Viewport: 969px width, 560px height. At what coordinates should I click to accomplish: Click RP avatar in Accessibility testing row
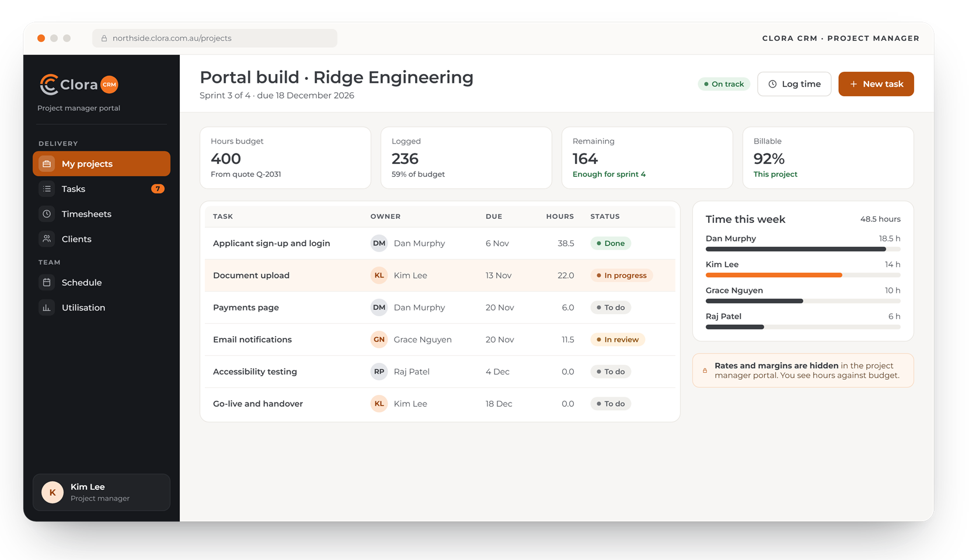pyautogui.click(x=379, y=372)
